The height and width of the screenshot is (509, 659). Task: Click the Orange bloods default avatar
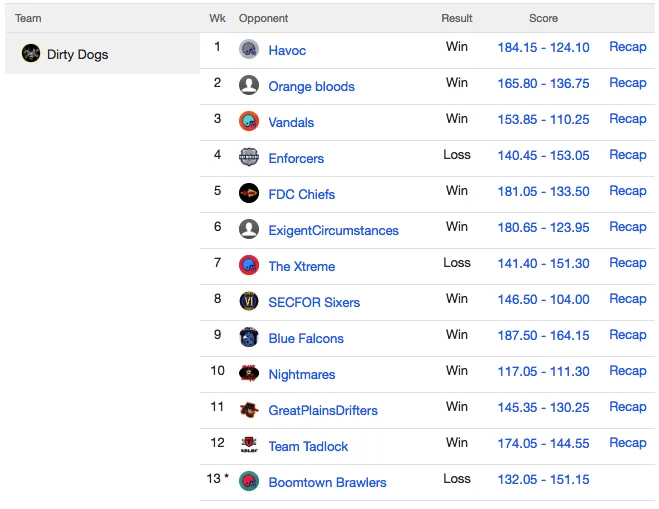coord(249,85)
